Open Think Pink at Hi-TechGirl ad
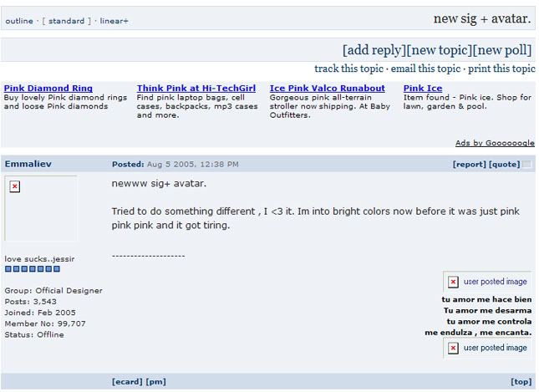The image size is (539, 392). click(196, 89)
